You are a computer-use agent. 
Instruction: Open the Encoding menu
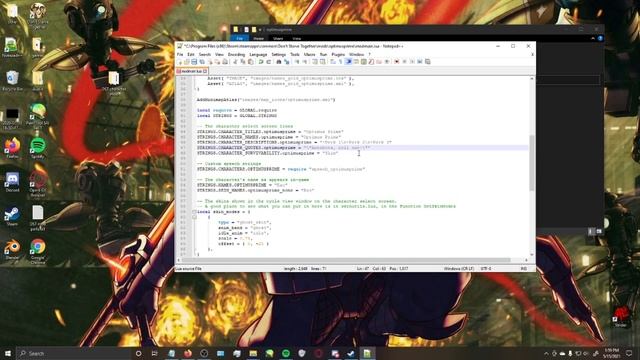tap(236, 54)
